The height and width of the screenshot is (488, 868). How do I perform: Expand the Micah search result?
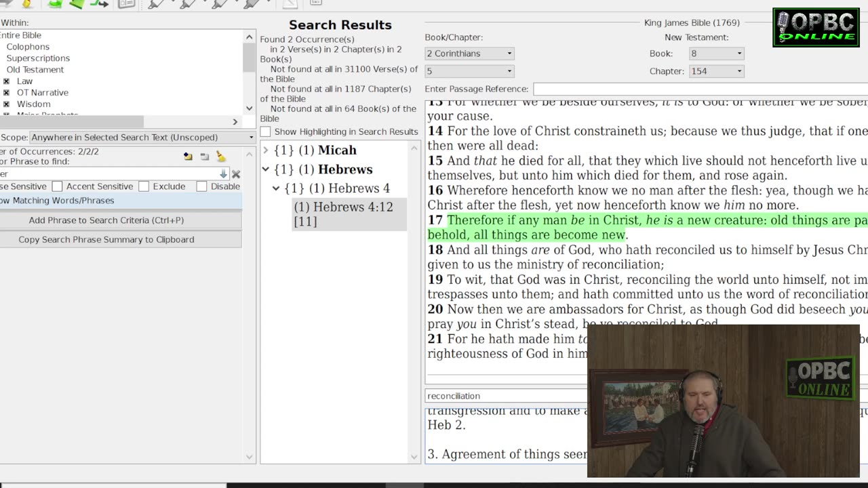tap(266, 150)
